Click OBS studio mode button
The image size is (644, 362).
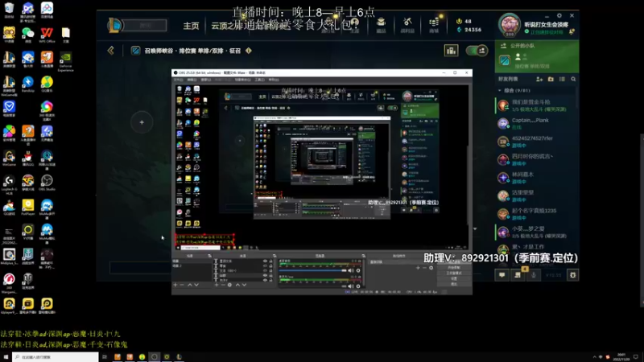click(454, 273)
